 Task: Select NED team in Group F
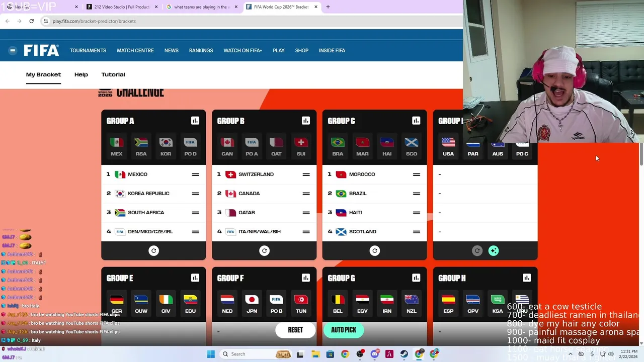pos(227,304)
